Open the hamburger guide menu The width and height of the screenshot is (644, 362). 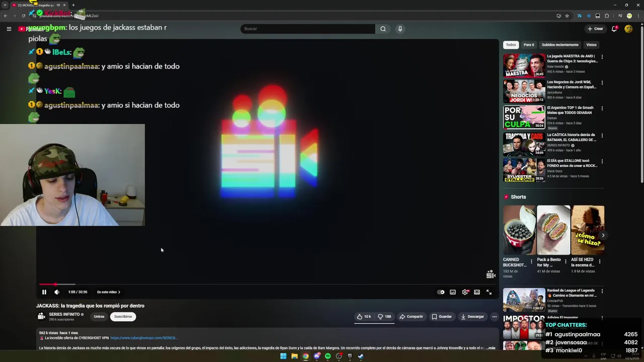point(9,29)
